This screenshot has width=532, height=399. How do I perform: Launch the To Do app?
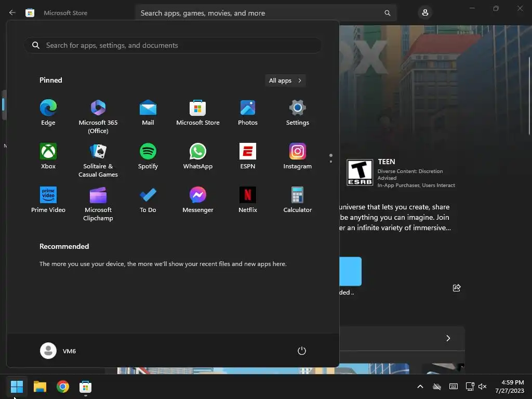(x=148, y=200)
